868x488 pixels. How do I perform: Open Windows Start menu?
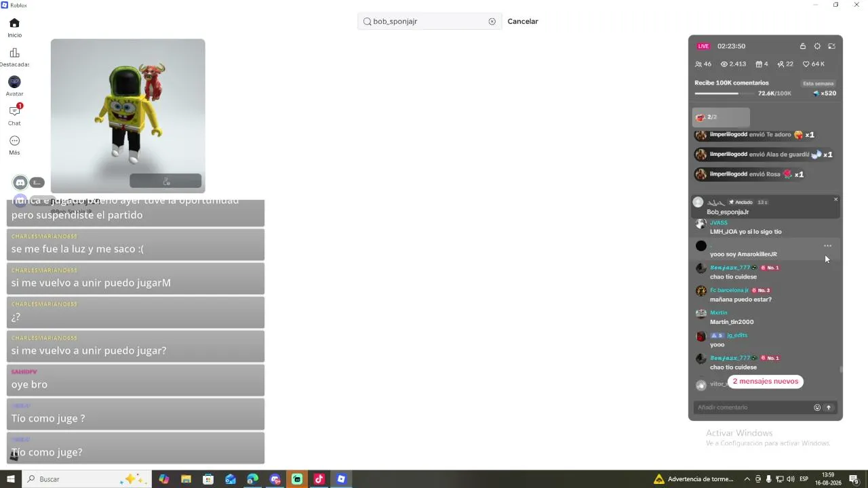tap(11, 479)
